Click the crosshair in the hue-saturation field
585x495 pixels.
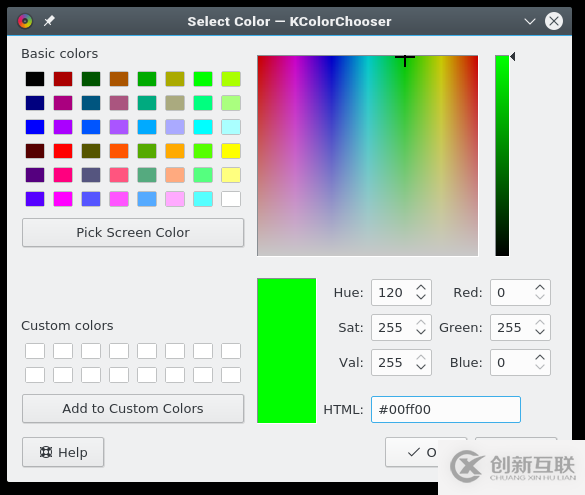(405, 58)
